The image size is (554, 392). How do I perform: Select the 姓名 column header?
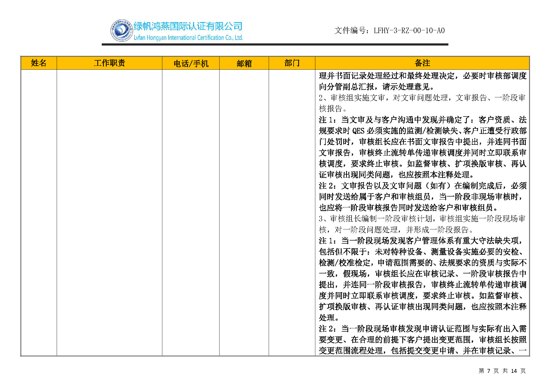tap(39, 63)
